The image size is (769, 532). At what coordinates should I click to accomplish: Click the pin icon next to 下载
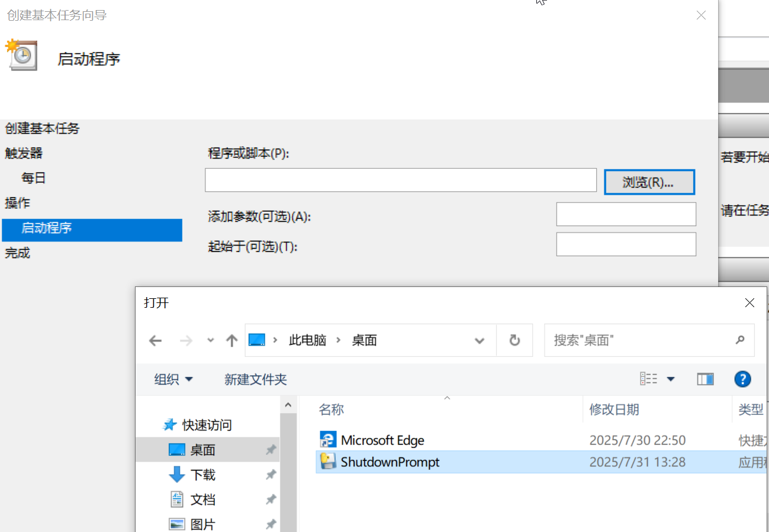pos(271,475)
